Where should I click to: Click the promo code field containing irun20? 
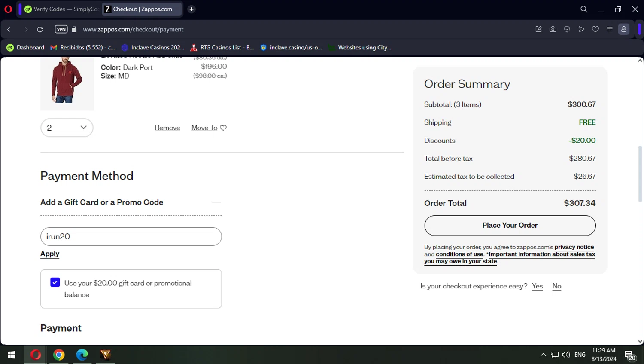pos(131,236)
